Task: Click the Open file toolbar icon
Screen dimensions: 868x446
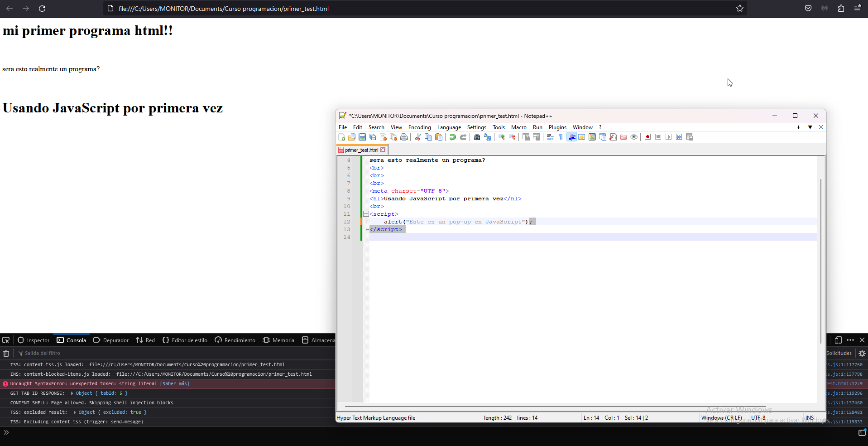Action: click(352, 137)
